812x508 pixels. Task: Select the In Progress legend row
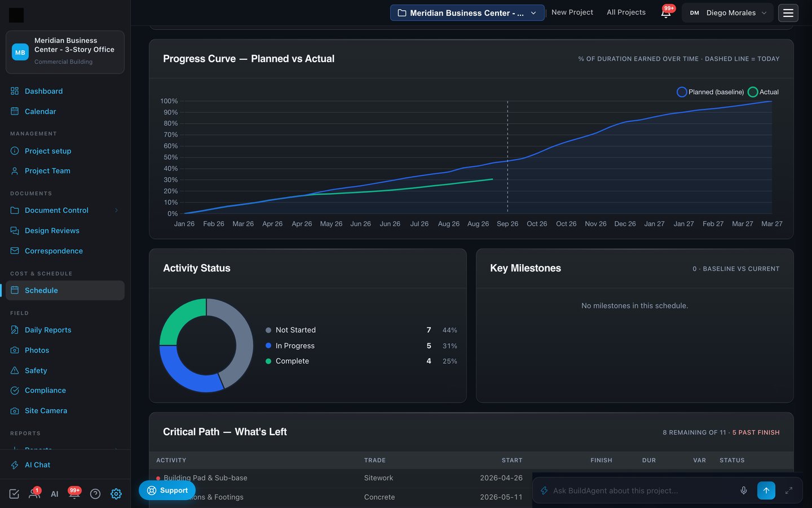[x=361, y=345]
